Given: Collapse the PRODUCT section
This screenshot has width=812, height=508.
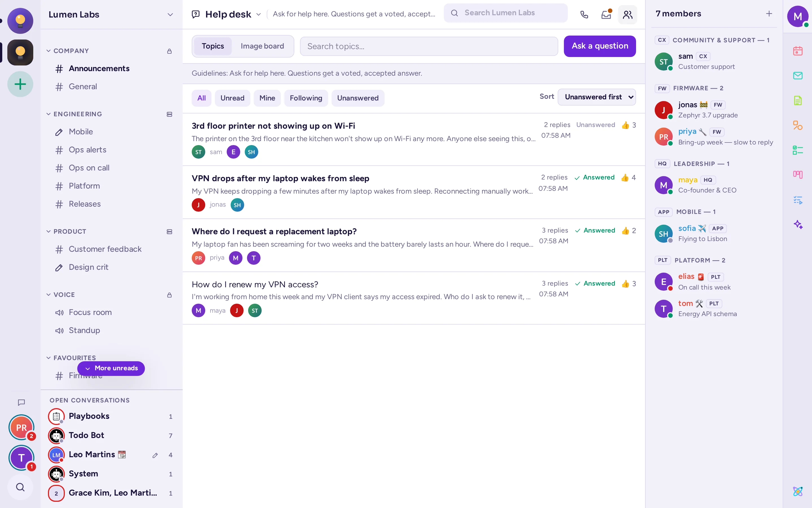Looking at the screenshot, I should [x=67, y=231].
